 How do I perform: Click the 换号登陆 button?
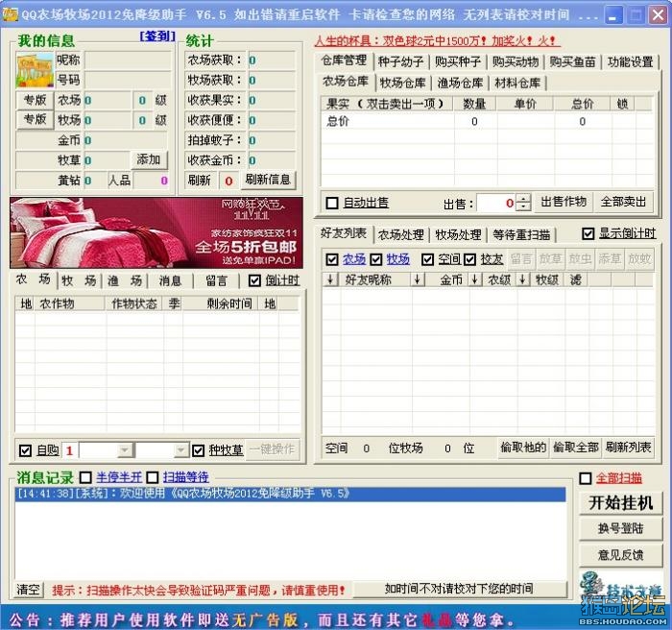pos(620,529)
